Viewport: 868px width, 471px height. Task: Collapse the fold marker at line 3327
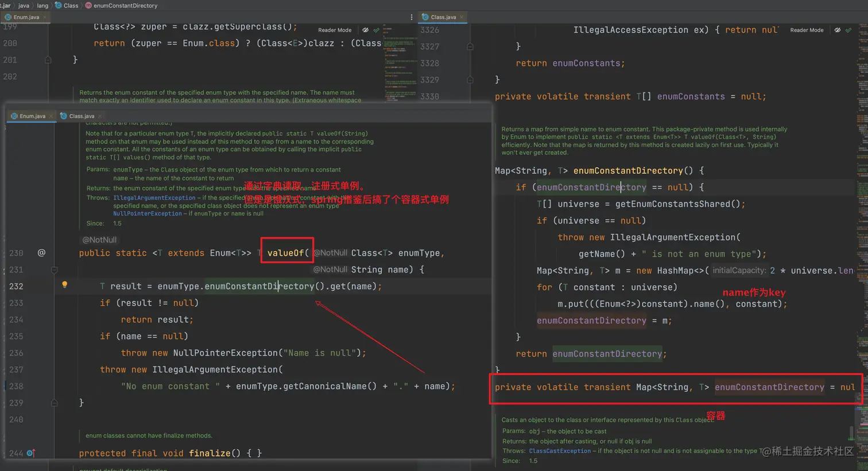click(x=470, y=46)
